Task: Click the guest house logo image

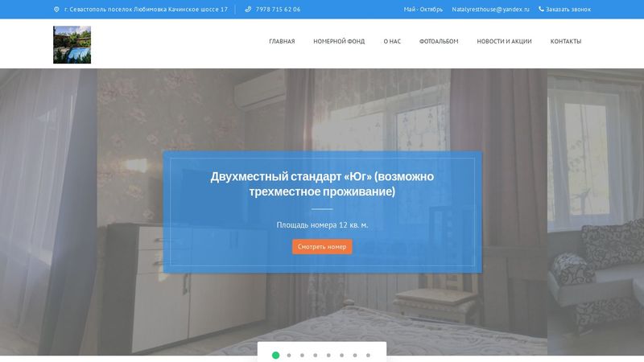Action: pyautogui.click(x=72, y=45)
